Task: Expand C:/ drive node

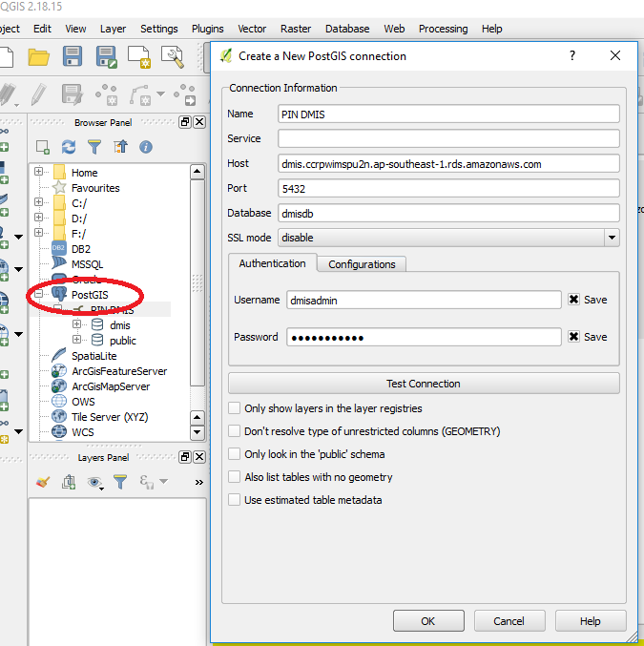Action: point(38,201)
